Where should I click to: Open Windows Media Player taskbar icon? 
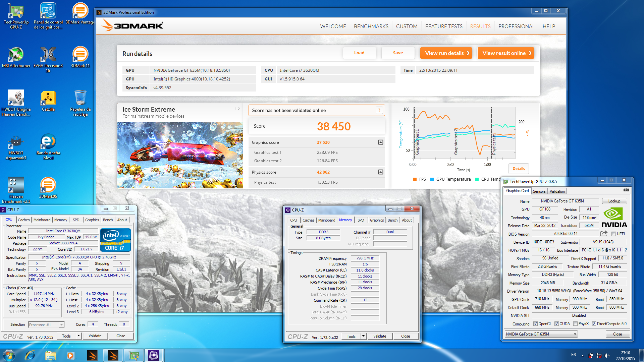click(x=70, y=355)
